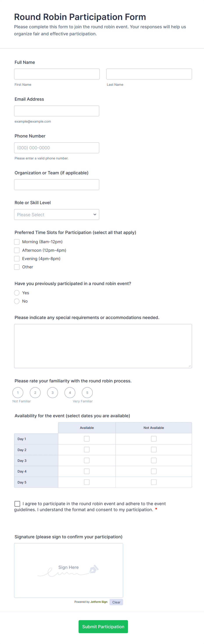Check the participation agreement checkbox
Viewport: 204px width, 644px height.
pyautogui.click(x=17, y=503)
